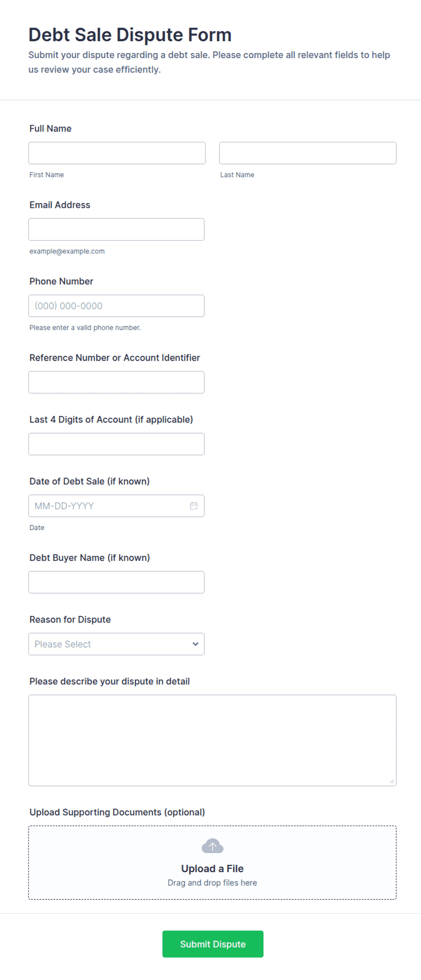Screen dimensions: 421x980
Task: Click the Full Name label
Action: (50, 129)
